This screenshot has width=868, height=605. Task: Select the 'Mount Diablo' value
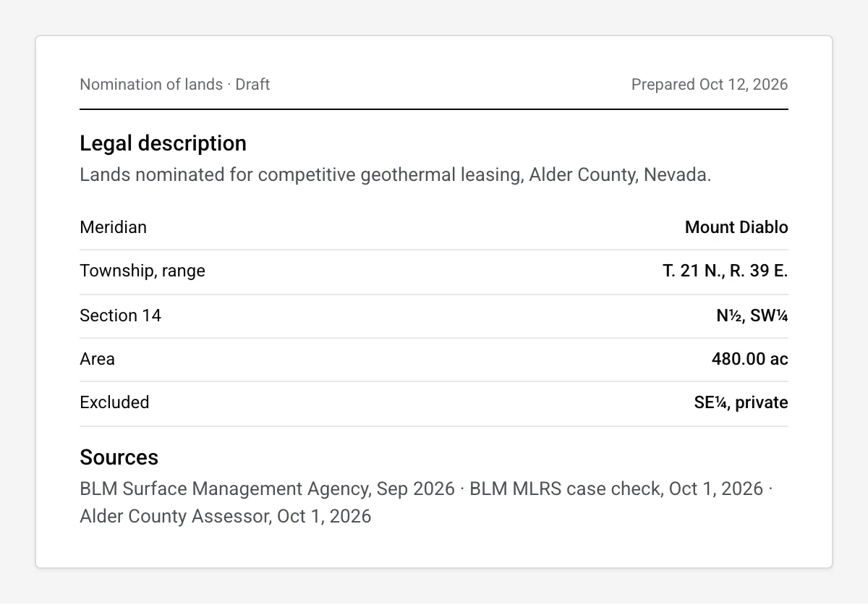point(736,227)
